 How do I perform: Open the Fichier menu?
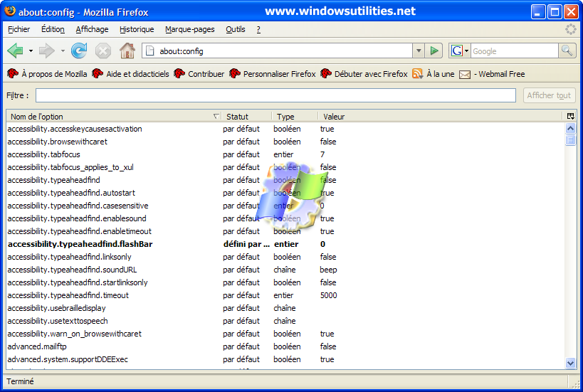[x=19, y=29]
